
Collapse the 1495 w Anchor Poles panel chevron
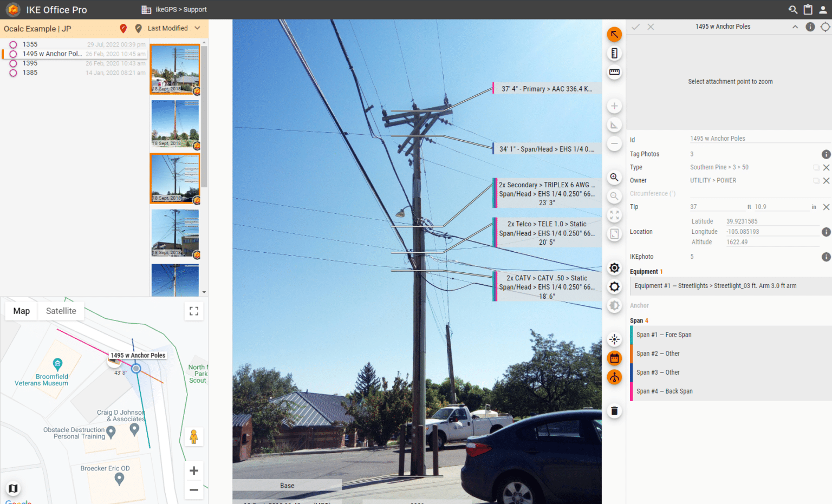[795, 26]
